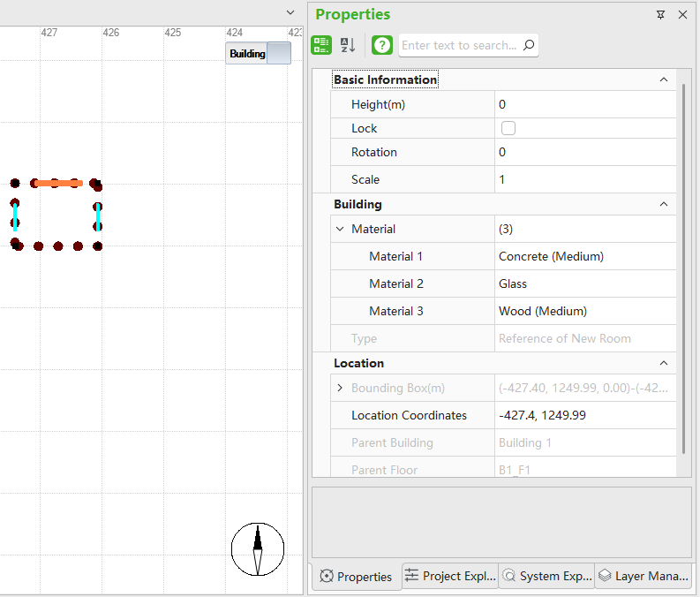Open the green help question mark icon

382,45
